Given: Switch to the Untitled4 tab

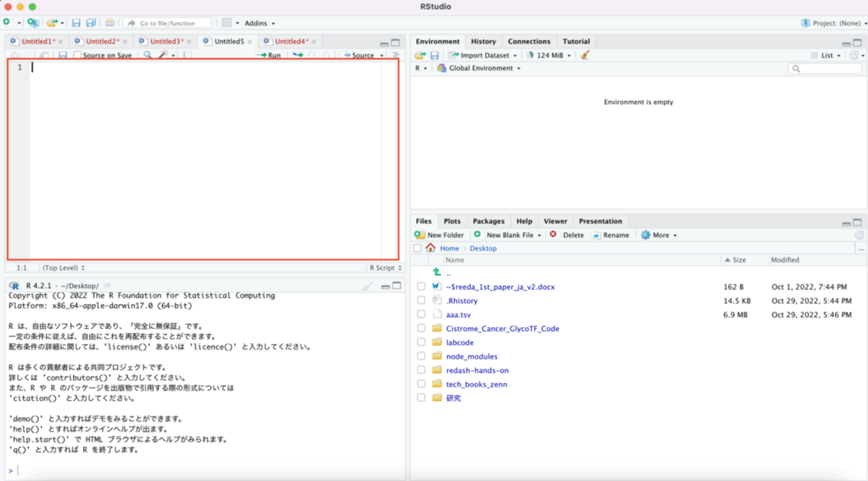Looking at the screenshot, I should [291, 42].
